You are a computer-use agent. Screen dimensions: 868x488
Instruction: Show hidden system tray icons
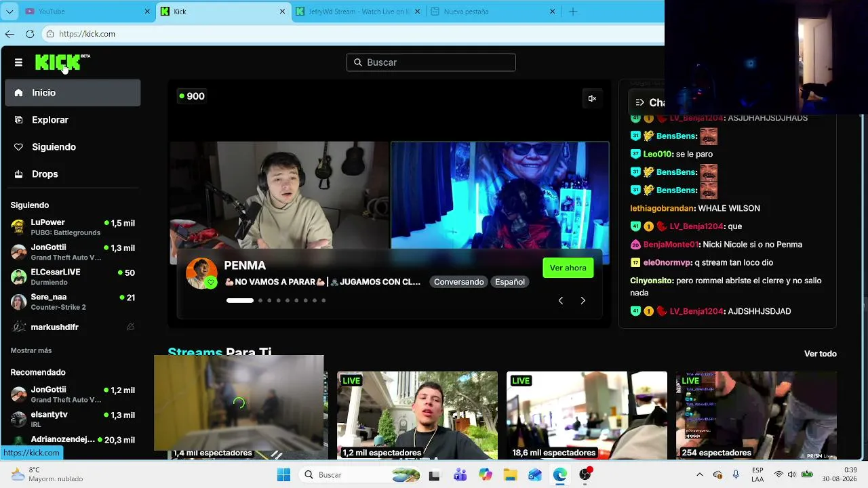pyautogui.click(x=700, y=475)
